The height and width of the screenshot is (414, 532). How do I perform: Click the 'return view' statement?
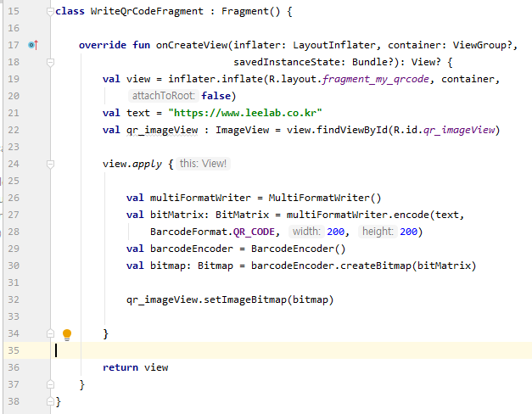(x=135, y=367)
